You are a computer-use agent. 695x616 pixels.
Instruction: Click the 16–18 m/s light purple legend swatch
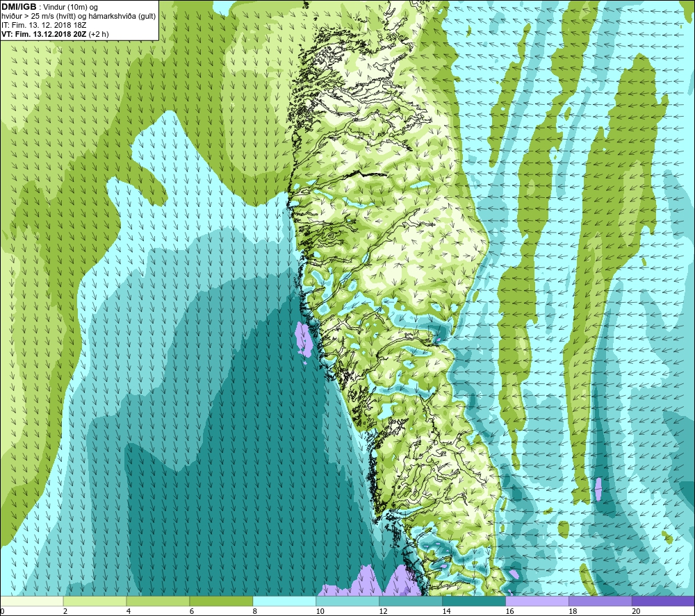coord(537,601)
